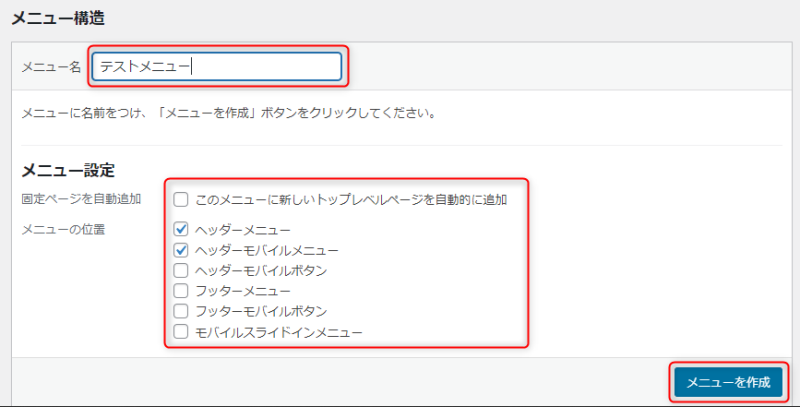This screenshot has height=407, width=800.
Task: Check the フッターモバイルボタン option
Action: (x=181, y=311)
